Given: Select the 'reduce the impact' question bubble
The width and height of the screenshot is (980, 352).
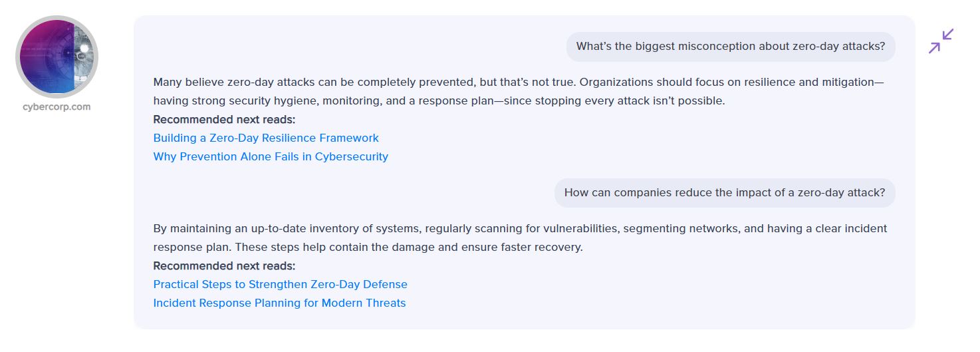Looking at the screenshot, I should click(724, 193).
